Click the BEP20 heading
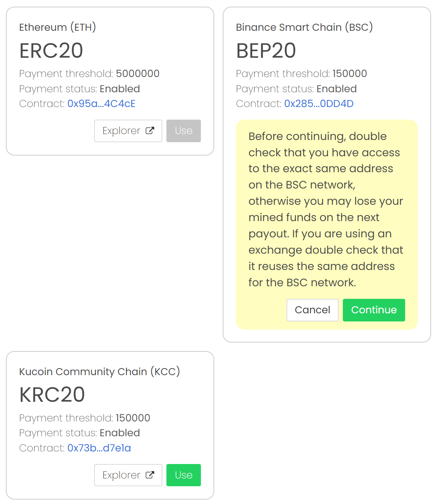This screenshot has width=437, height=504. pyautogui.click(x=266, y=50)
